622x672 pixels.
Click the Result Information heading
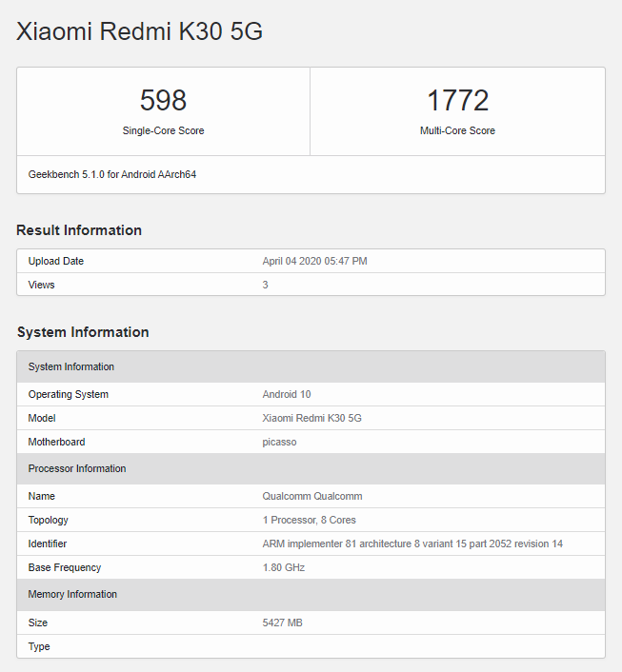[x=79, y=230]
